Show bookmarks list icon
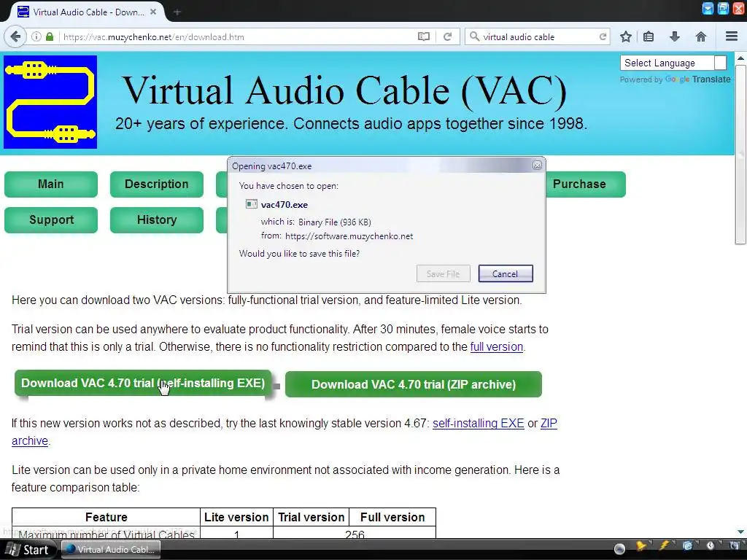This screenshot has width=747, height=560. coord(649,36)
